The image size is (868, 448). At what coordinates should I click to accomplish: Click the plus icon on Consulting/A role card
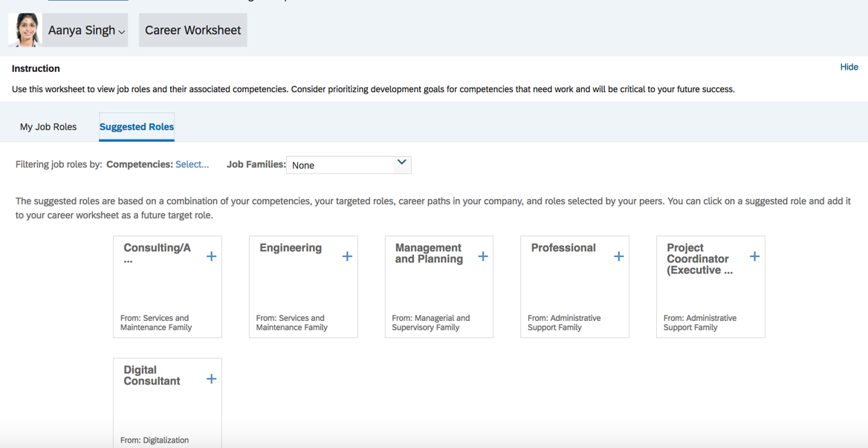pyautogui.click(x=210, y=256)
